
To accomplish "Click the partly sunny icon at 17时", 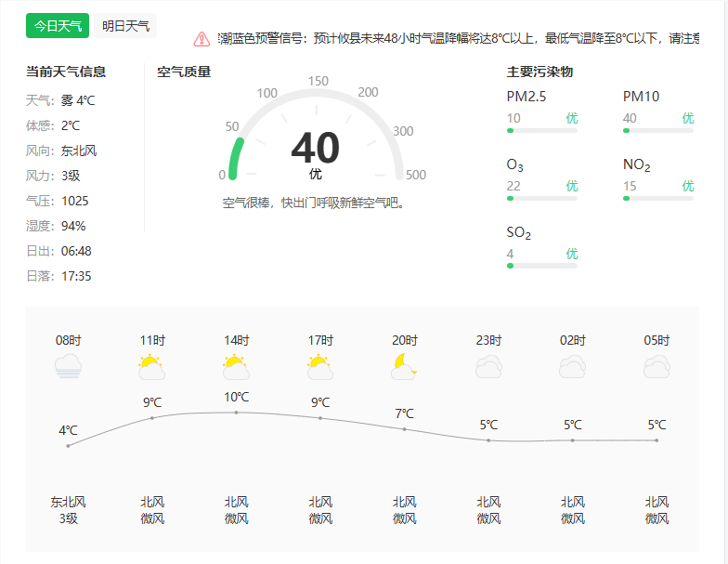I will click(x=320, y=366).
